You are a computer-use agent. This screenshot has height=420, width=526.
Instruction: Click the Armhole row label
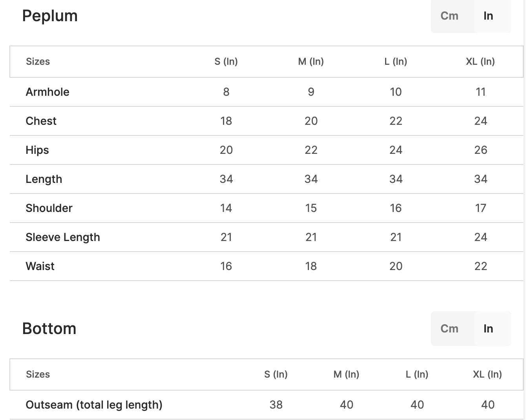click(47, 92)
